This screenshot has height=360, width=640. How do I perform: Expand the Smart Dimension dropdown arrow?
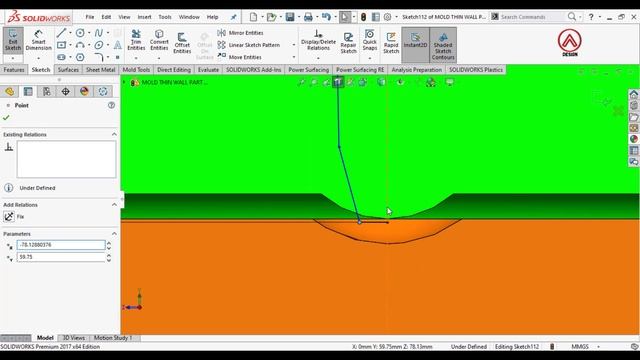pos(38,58)
